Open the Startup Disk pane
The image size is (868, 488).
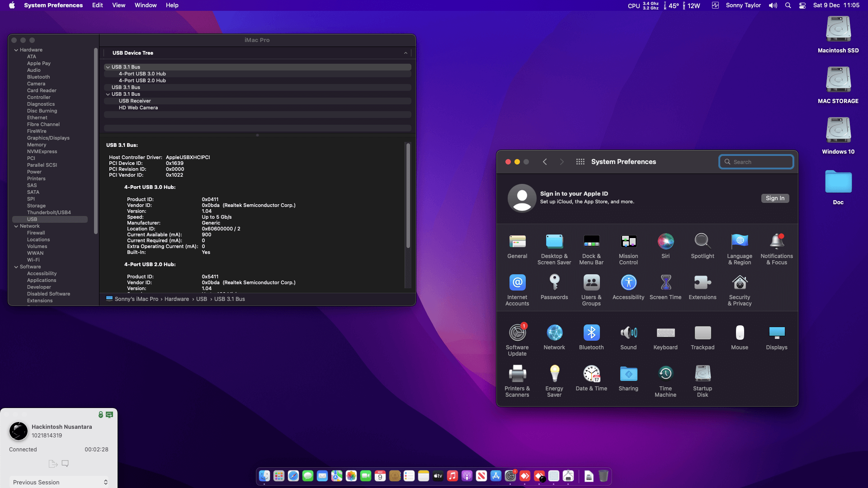coord(703,374)
